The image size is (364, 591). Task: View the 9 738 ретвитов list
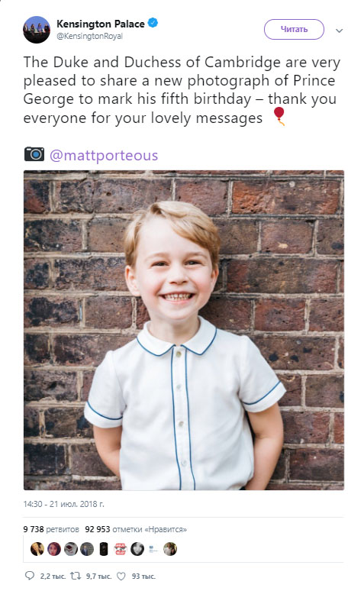[x=51, y=529]
